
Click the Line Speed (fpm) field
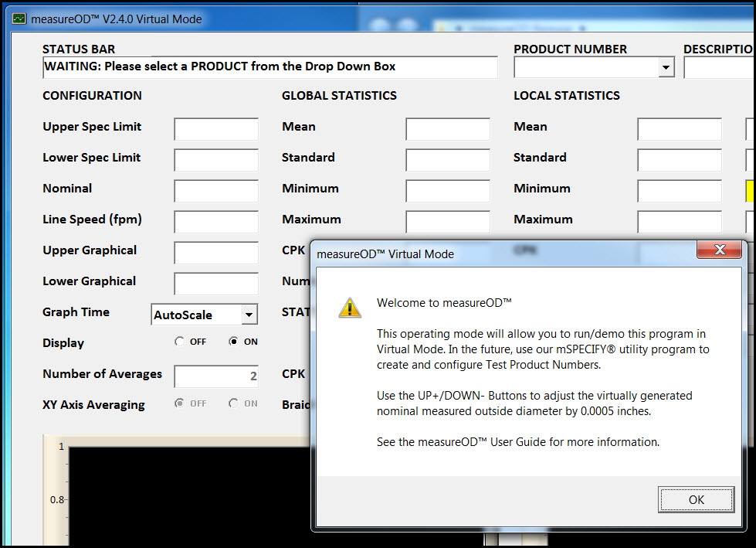coord(216,222)
